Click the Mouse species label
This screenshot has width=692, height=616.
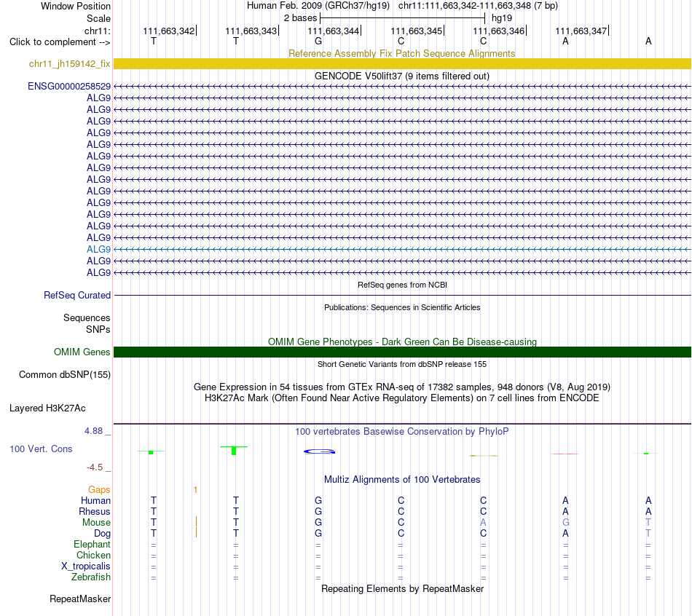[x=96, y=523]
